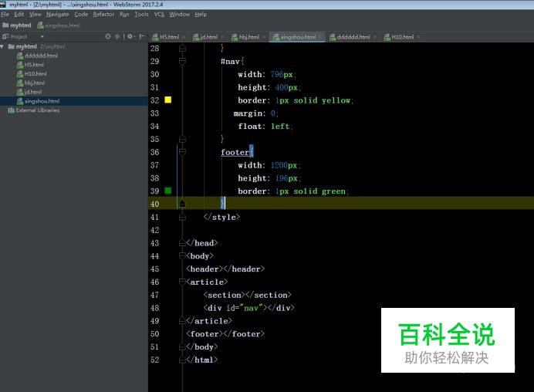Click the yellow color swatch in gutter
534x392 pixels.
pyautogui.click(x=167, y=100)
